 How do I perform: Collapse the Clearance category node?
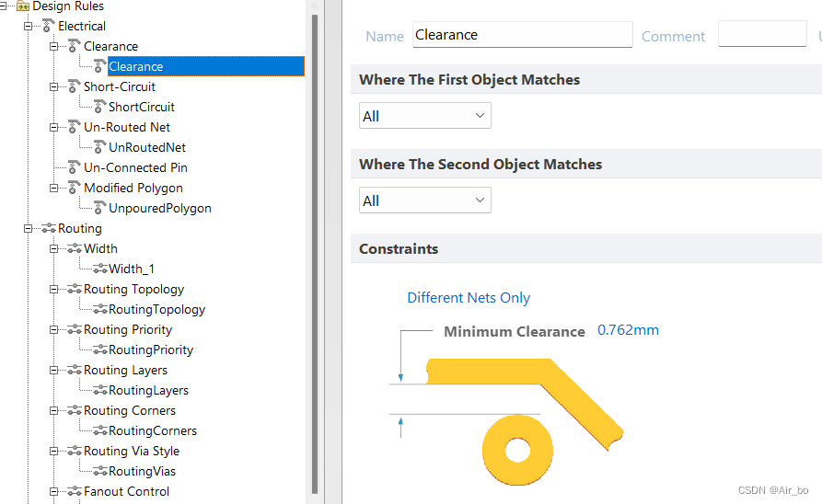pyautogui.click(x=54, y=46)
